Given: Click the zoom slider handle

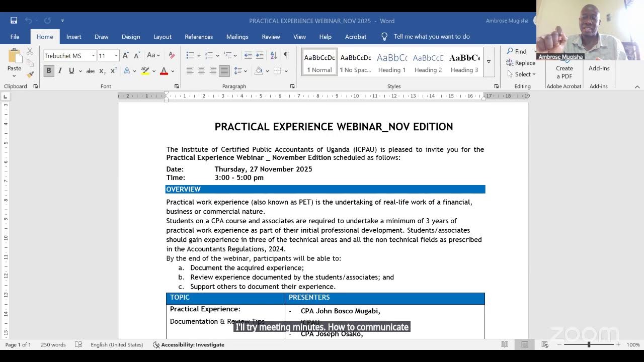Looking at the screenshot, I should click(589, 344).
